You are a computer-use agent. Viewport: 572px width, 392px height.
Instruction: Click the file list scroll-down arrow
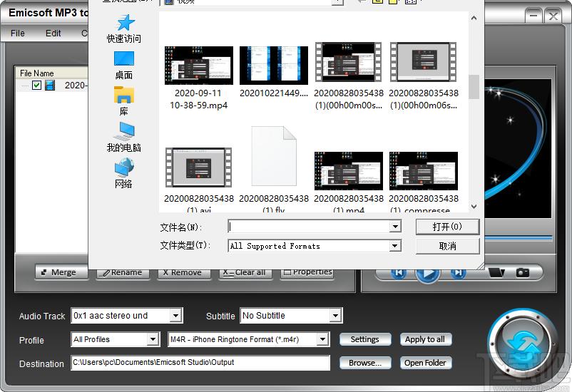click(474, 207)
